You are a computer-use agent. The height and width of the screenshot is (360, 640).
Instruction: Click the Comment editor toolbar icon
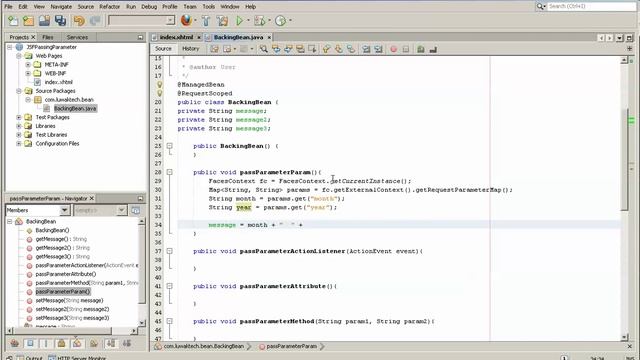pos(420,49)
